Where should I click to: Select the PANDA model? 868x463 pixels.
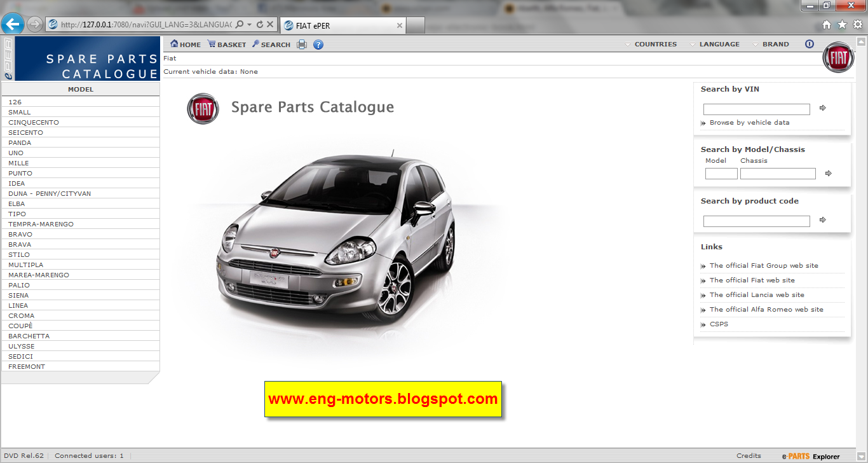click(80, 142)
